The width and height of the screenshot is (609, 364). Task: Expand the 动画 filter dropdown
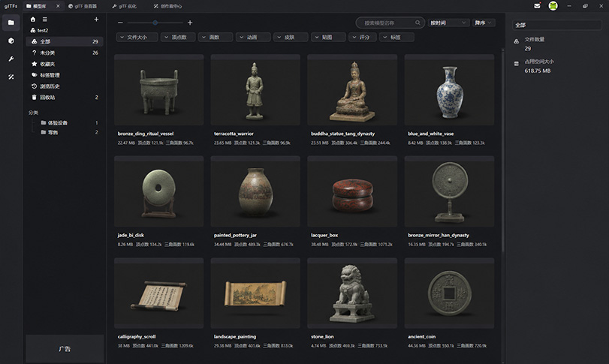point(253,38)
